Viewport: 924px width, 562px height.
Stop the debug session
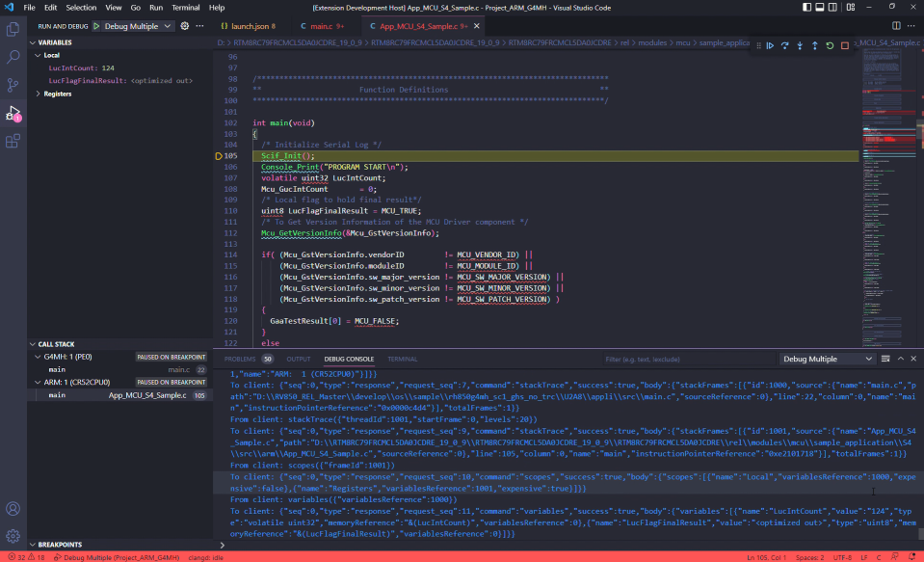[x=845, y=45]
